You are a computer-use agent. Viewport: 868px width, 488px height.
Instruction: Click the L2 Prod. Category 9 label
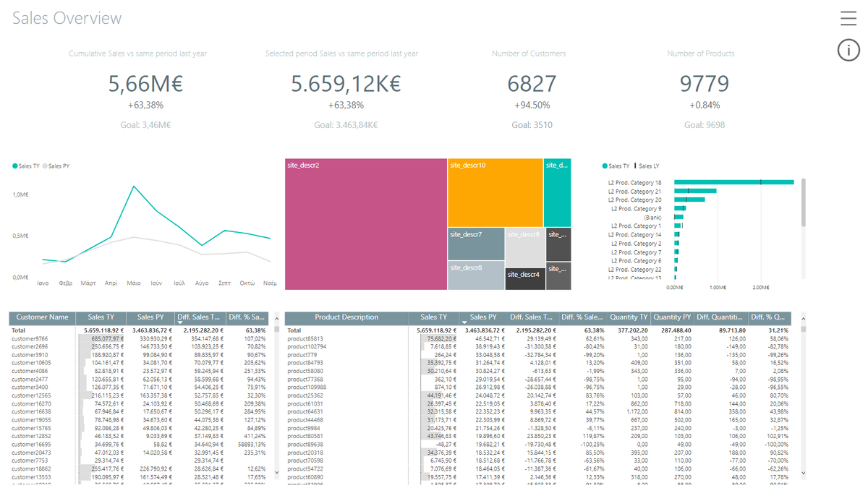(636, 208)
